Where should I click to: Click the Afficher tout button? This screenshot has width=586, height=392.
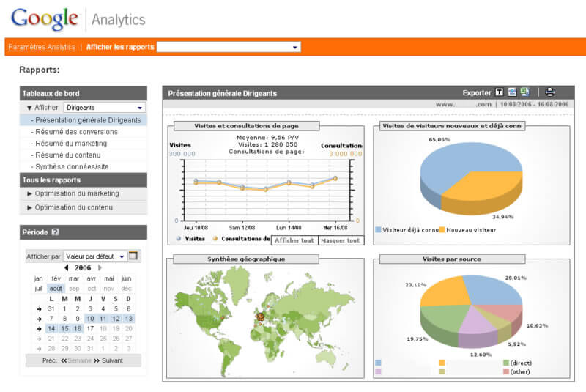(294, 240)
